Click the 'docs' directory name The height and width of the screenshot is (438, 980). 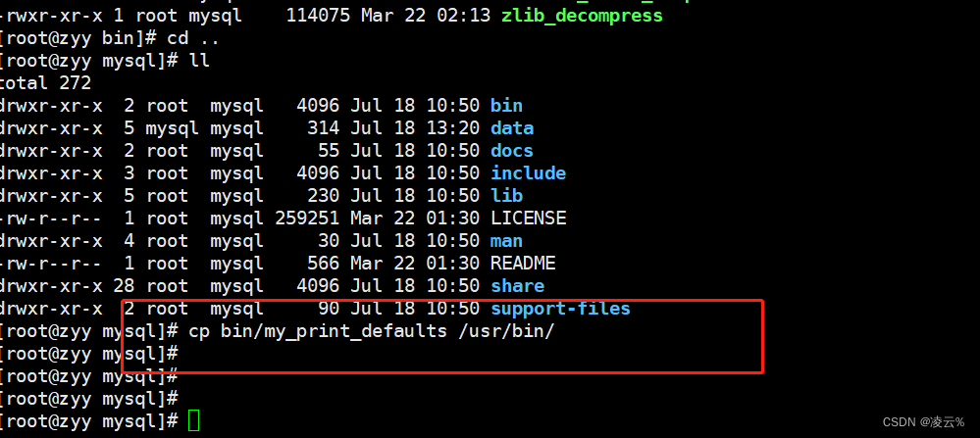click(x=512, y=150)
